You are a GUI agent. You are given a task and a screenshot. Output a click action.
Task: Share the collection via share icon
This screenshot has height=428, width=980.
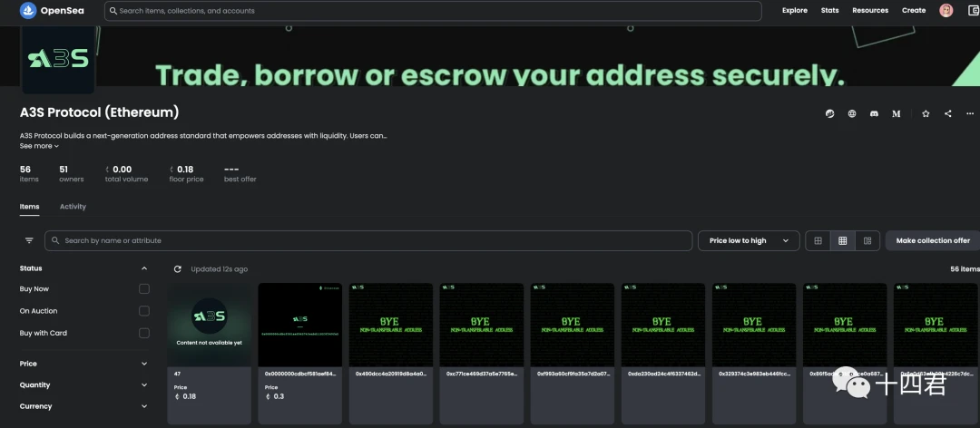click(x=948, y=113)
